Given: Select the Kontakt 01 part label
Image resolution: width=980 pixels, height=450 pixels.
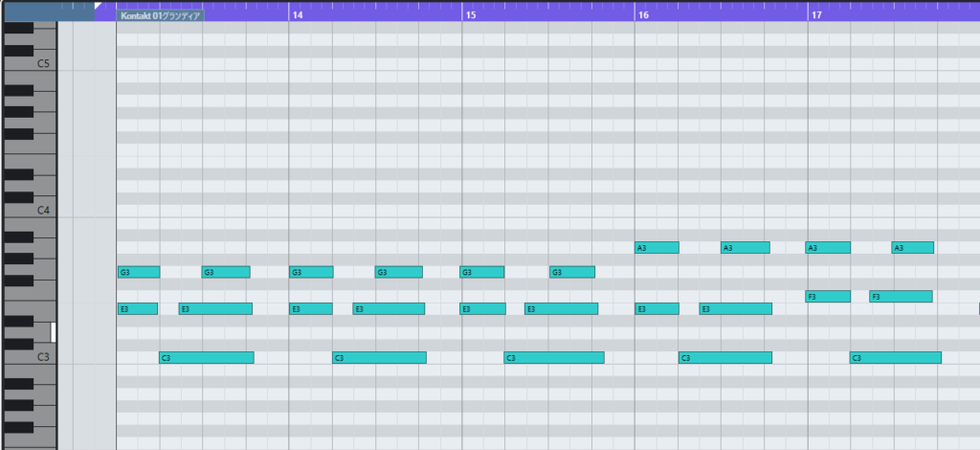Looking at the screenshot, I should point(160,16).
